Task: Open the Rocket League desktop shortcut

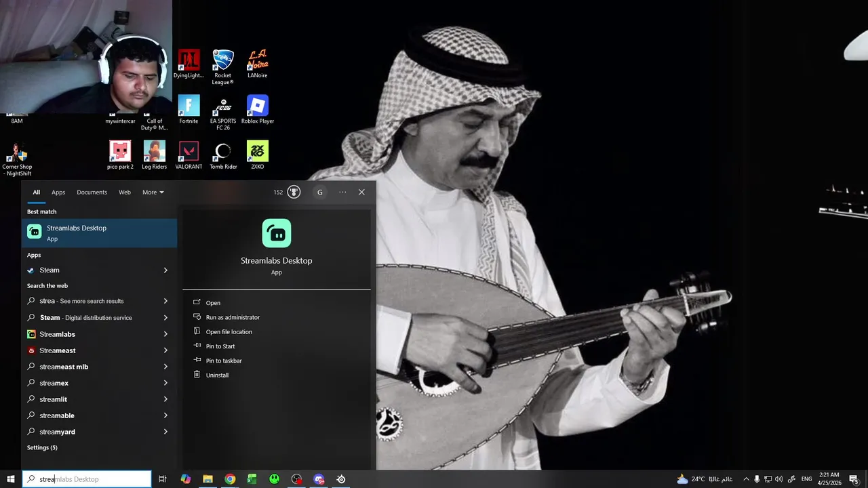Action: [x=222, y=66]
